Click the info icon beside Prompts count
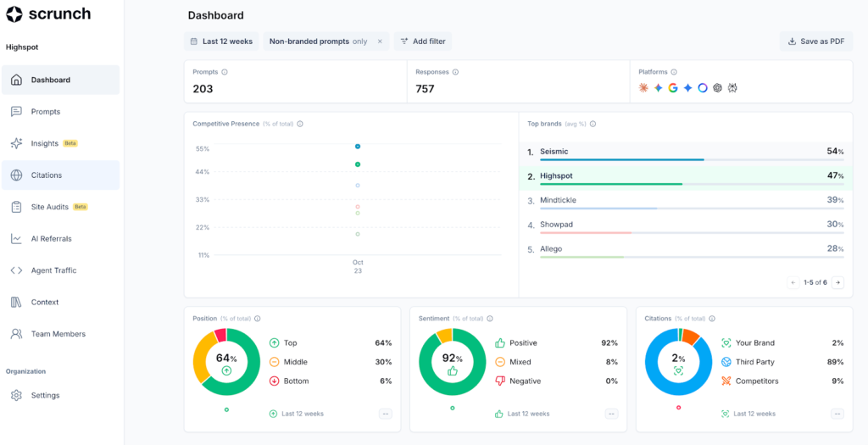The height and width of the screenshot is (445, 868). [x=225, y=72]
